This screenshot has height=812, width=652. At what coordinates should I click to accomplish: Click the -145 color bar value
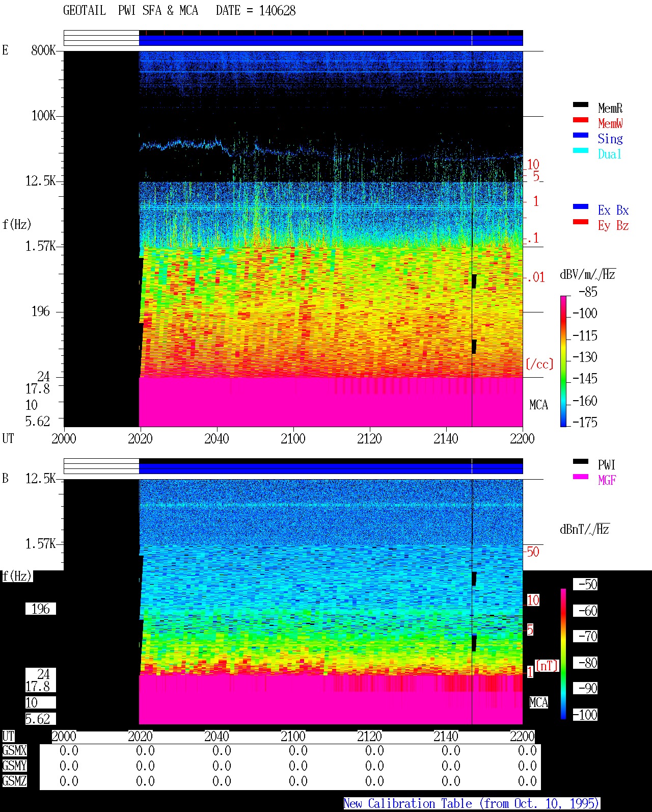pos(585,379)
